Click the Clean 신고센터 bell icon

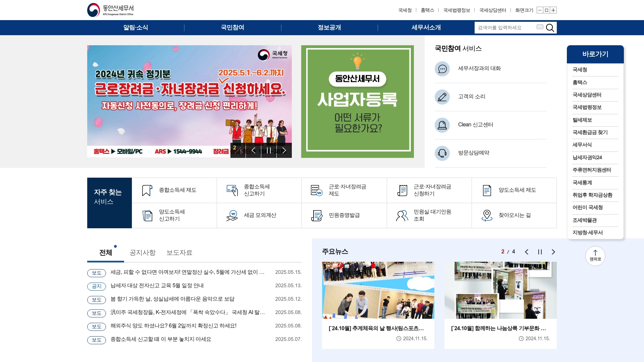point(442,125)
